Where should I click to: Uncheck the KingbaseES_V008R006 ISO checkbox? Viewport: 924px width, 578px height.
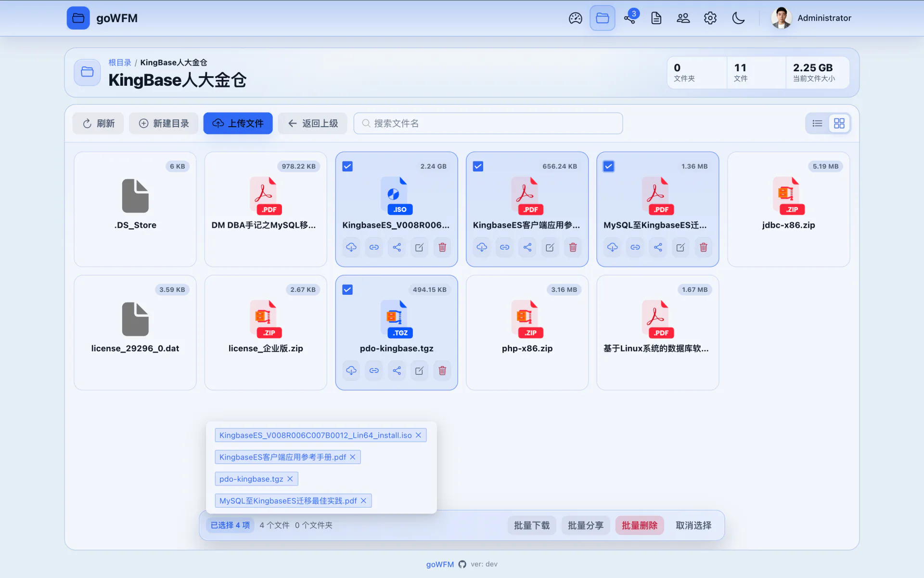tap(347, 167)
